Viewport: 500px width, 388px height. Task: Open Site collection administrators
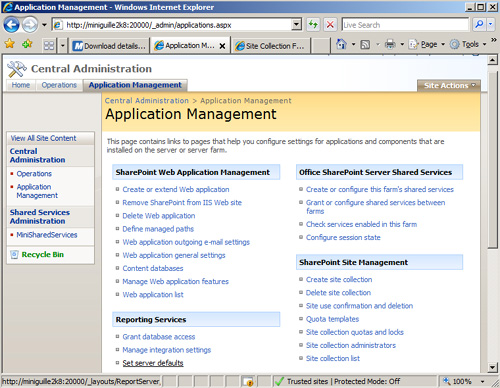point(351,345)
